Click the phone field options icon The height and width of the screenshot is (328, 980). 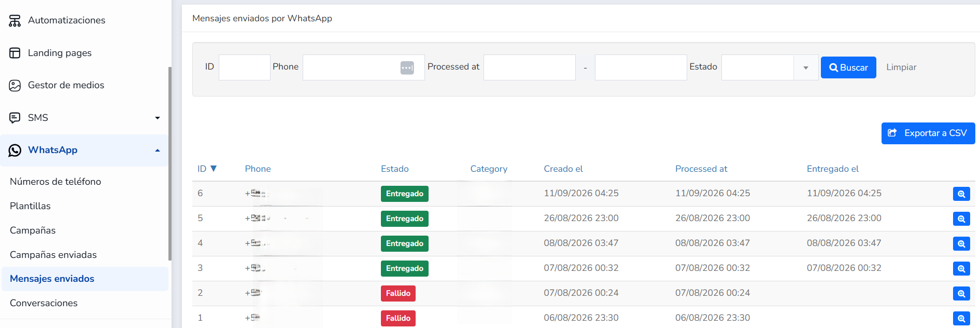point(407,67)
